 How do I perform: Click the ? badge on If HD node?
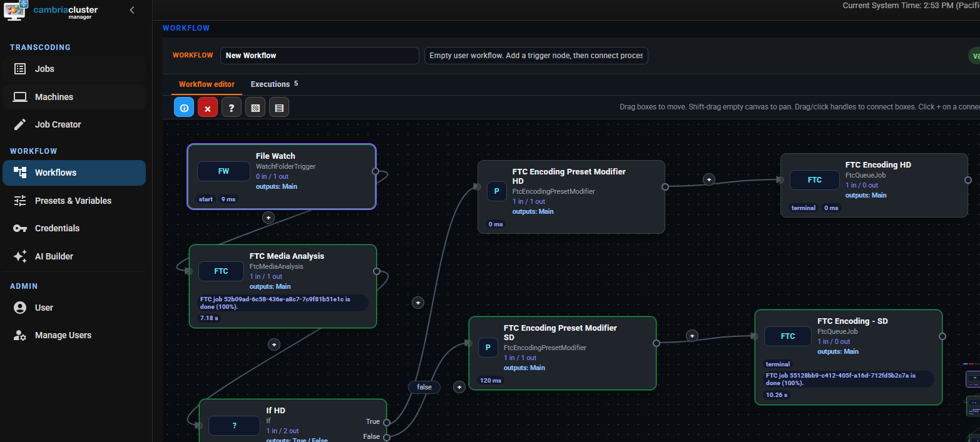click(235, 426)
